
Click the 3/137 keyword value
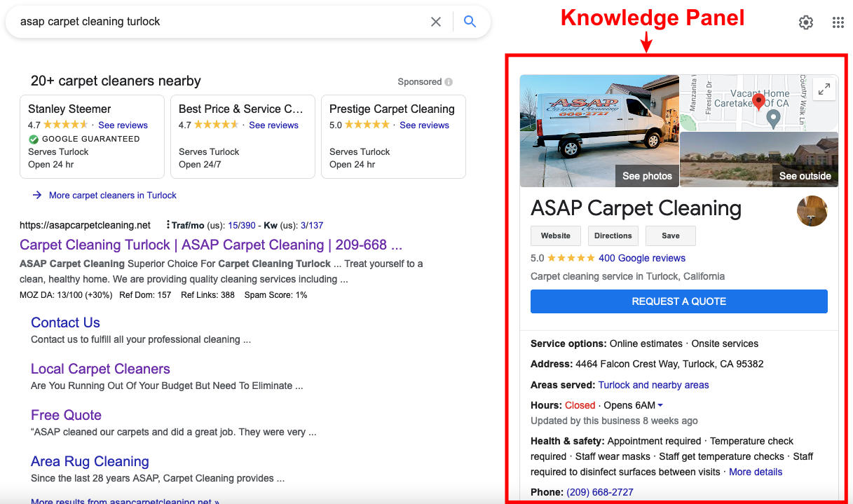[312, 225]
